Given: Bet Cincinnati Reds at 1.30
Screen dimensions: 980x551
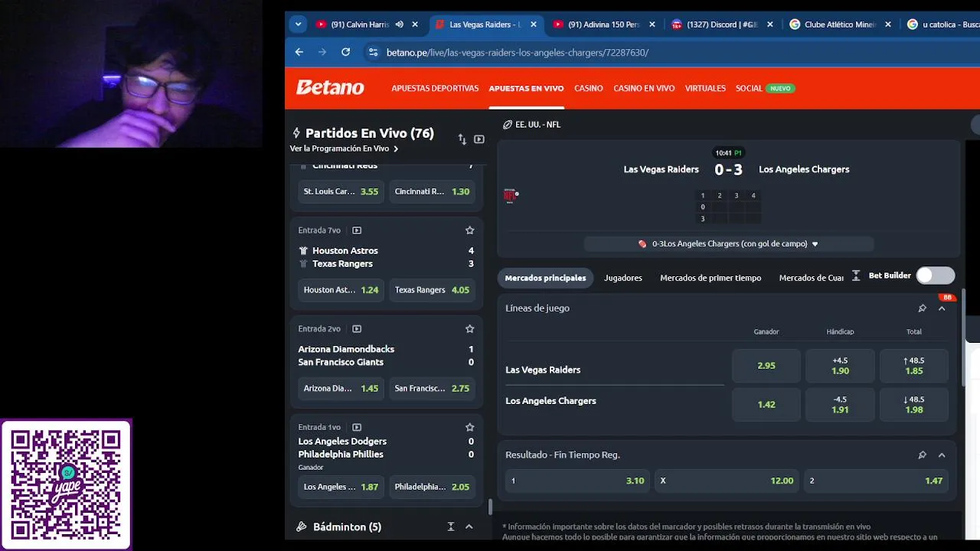Looking at the screenshot, I should [432, 191].
